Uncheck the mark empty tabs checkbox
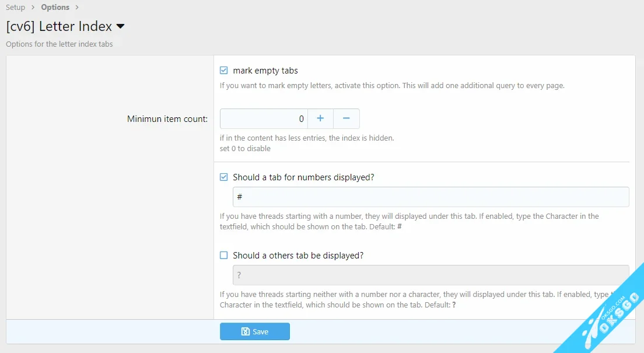Image resolution: width=644 pixels, height=353 pixels. tap(224, 71)
